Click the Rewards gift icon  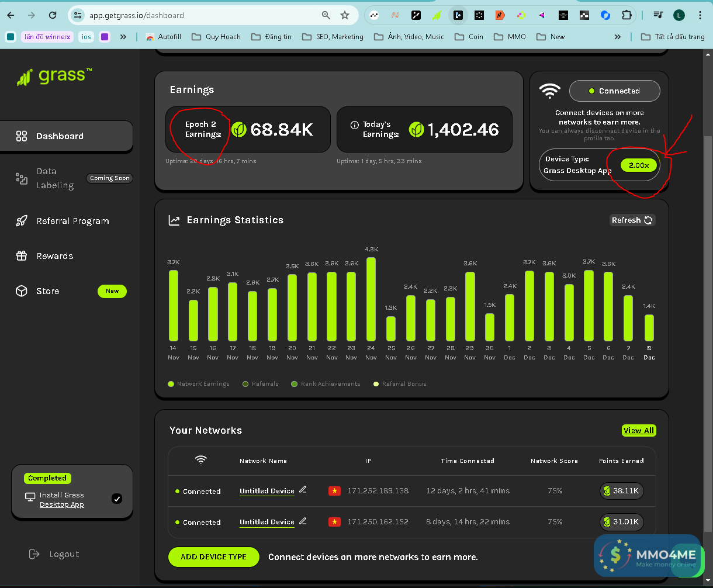pyautogui.click(x=22, y=256)
